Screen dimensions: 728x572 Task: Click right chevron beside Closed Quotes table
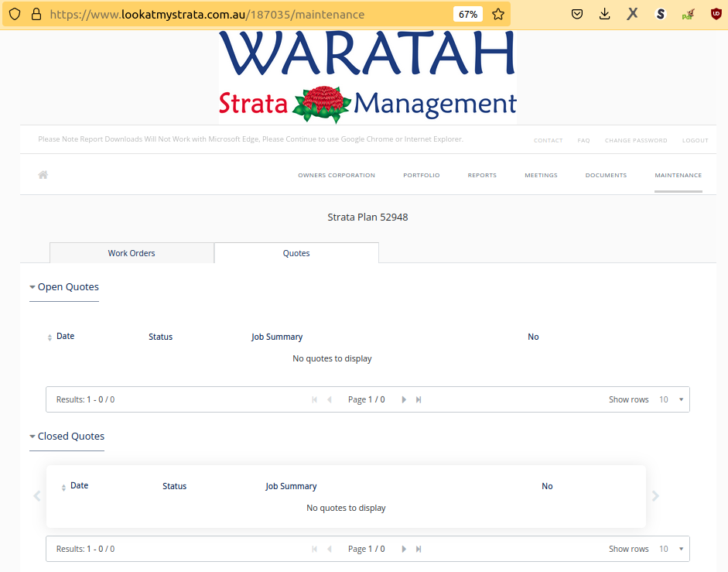(655, 496)
